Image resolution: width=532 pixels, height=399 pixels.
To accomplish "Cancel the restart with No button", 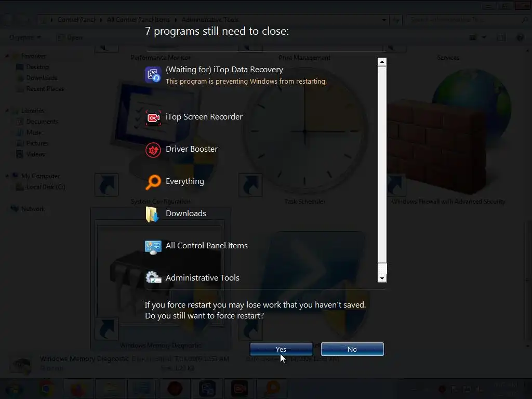I will click(352, 349).
